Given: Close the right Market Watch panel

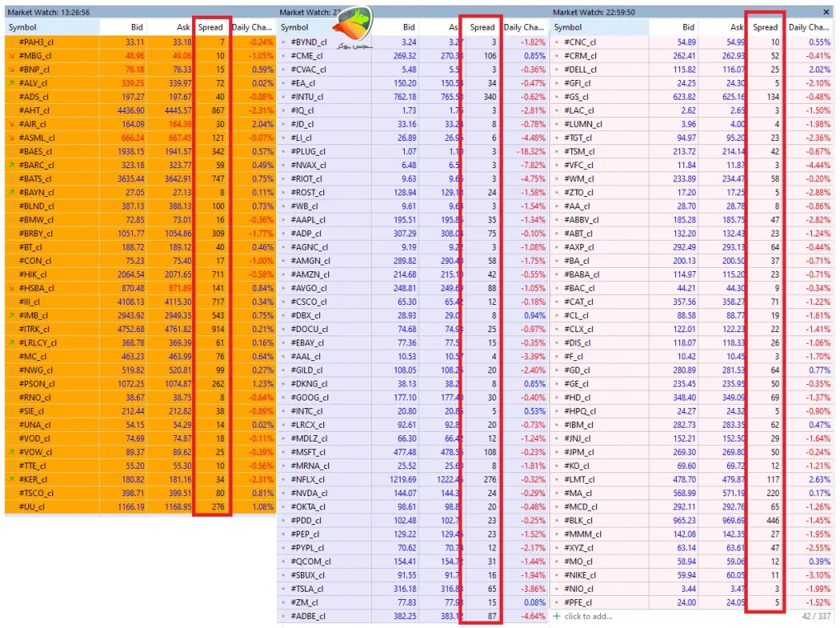Looking at the screenshot, I should point(826,12).
